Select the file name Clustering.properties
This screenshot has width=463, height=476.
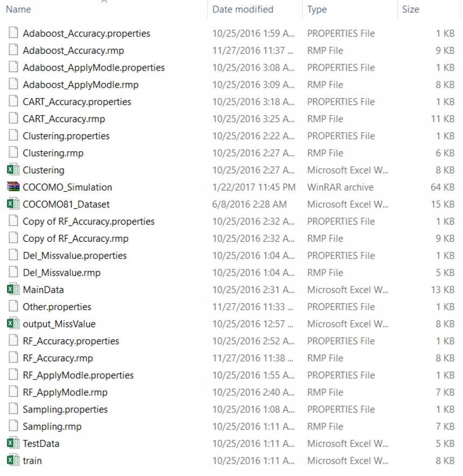66,136
